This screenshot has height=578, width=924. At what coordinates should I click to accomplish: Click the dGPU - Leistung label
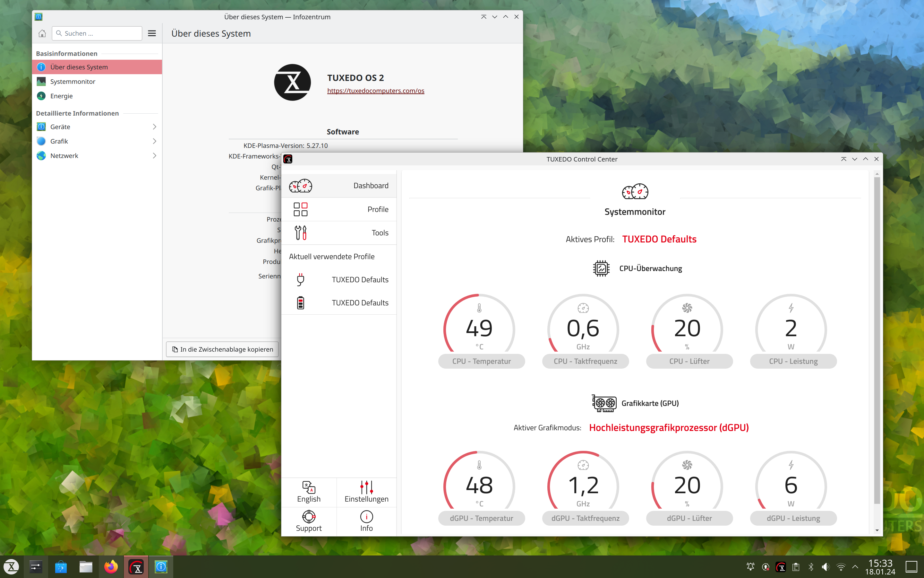tap(793, 518)
